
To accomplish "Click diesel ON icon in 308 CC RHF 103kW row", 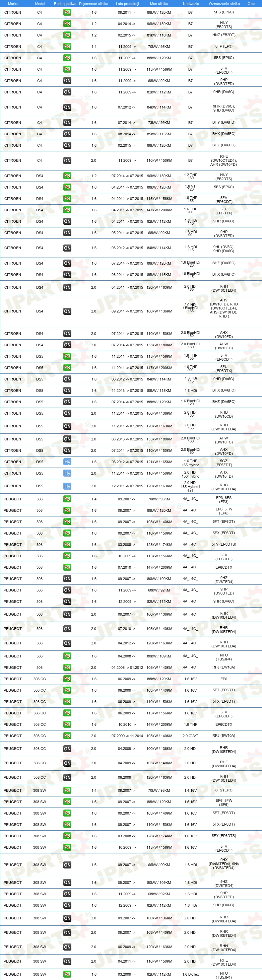I will click(67, 763).
